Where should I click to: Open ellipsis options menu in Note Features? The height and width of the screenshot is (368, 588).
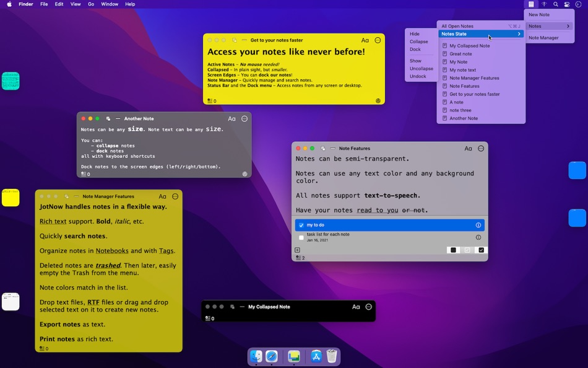481,148
